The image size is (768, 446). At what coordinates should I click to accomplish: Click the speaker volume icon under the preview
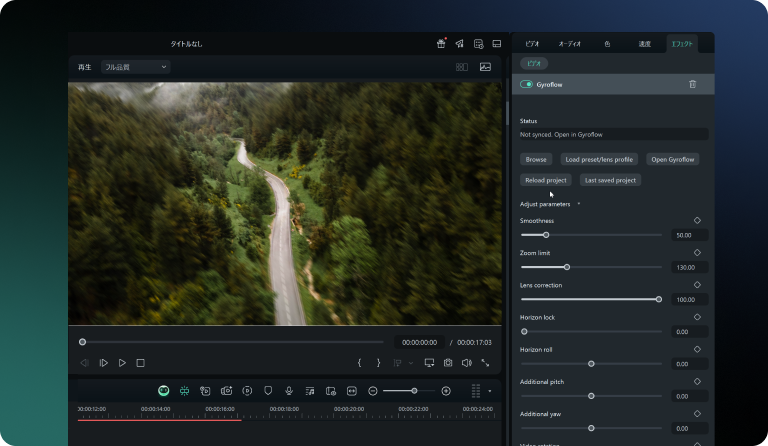pyautogui.click(x=467, y=363)
